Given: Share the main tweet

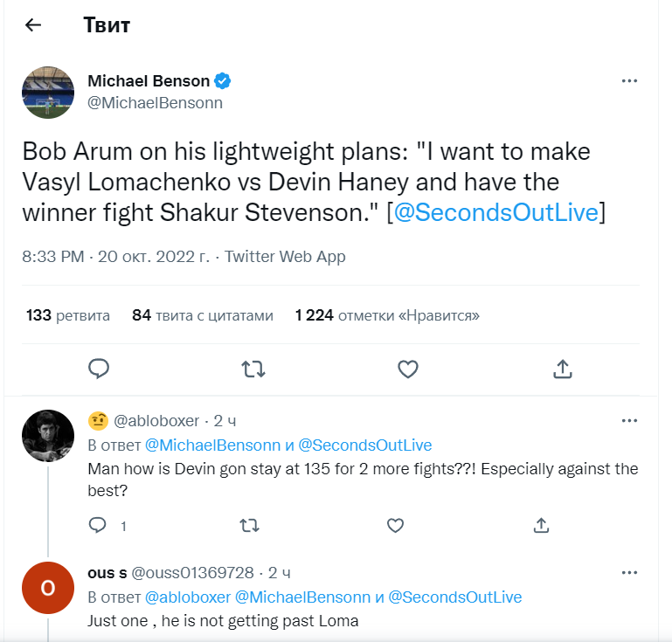Looking at the screenshot, I should tap(562, 369).
